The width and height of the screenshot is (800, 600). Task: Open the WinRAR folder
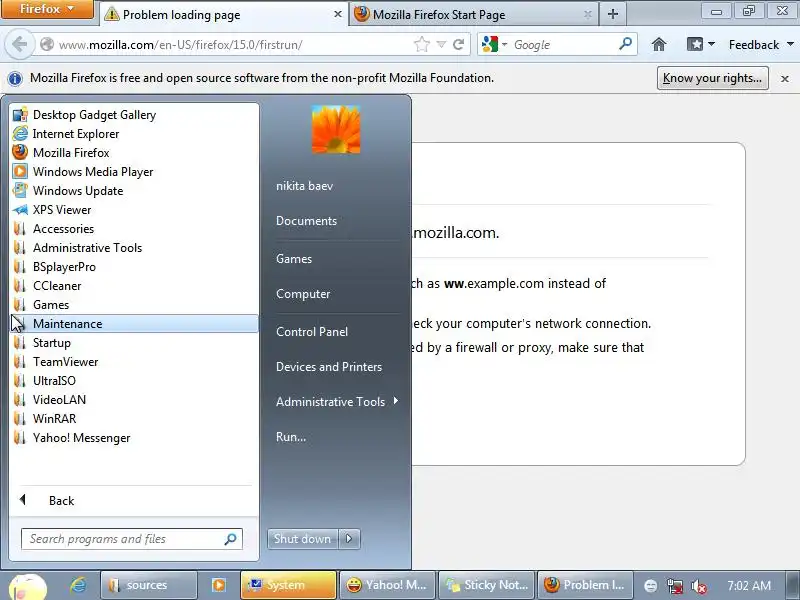tap(134, 419)
